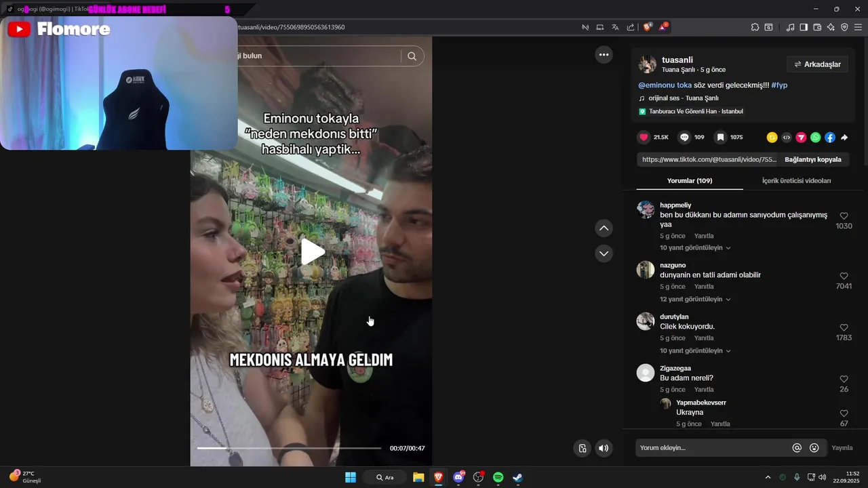Like Zigazegaa's comment
This screenshot has width=868, height=488.
[844, 379]
